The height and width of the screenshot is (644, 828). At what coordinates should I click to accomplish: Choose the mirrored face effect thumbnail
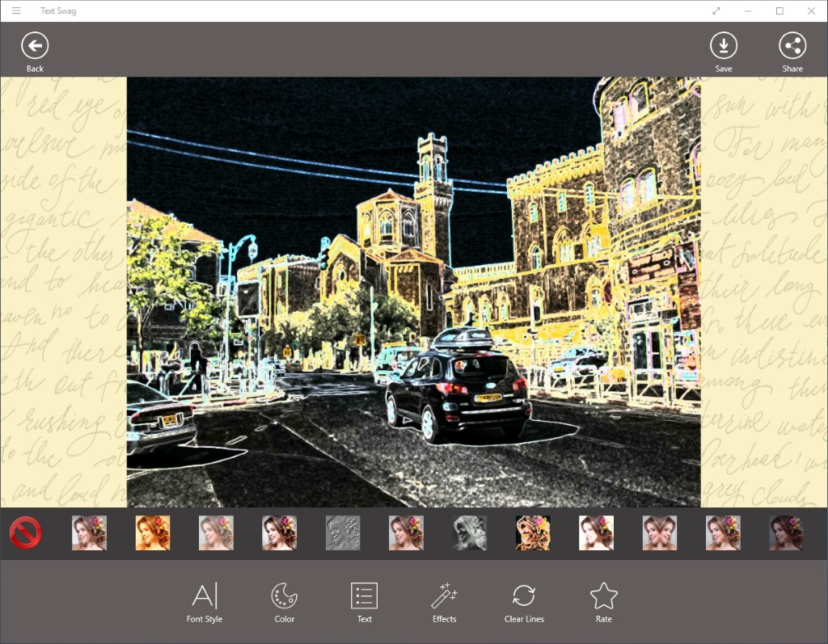tap(660, 533)
